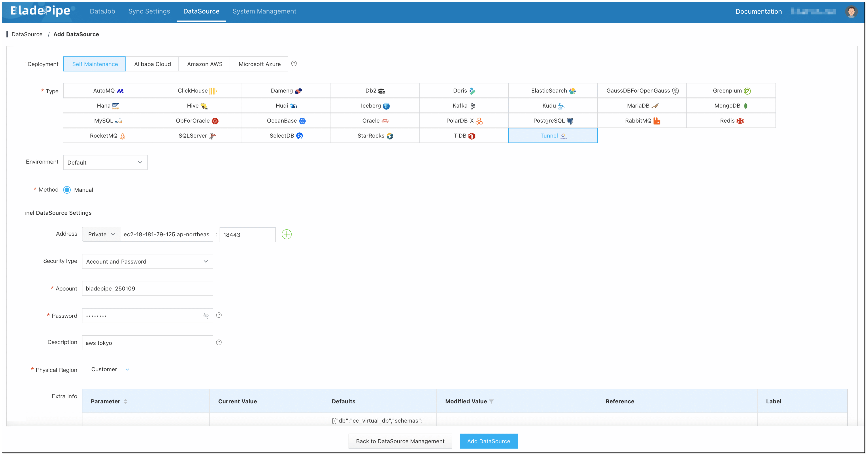Image resolution: width=868 pixels, height=456 pixels.
Task: Click help icon next to Password field
Action: pos(219,315)
